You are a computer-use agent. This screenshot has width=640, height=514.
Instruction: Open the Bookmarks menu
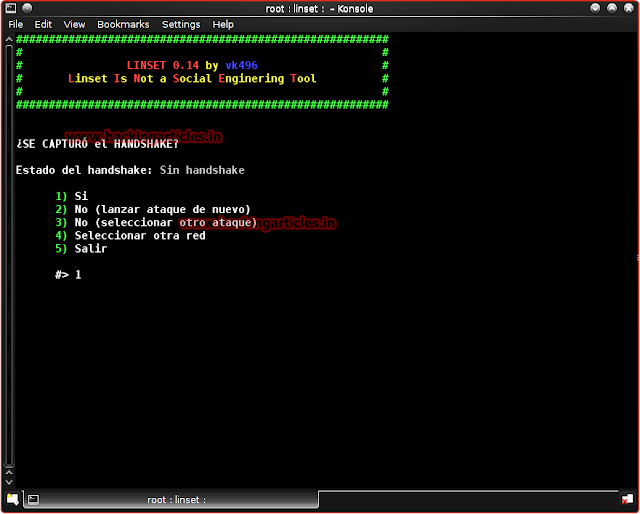pyautogui.click(x=123, y=24)
